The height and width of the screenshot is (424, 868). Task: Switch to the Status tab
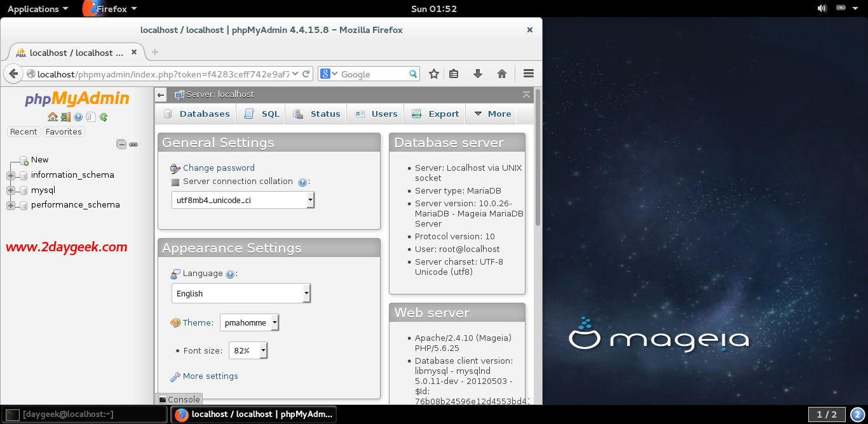pos(316,114)
